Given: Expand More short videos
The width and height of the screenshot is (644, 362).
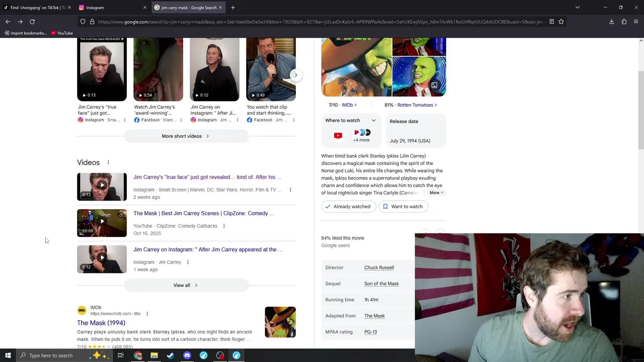Looking at the screenshot, I should pyautogui.click(x=186, y=136).
